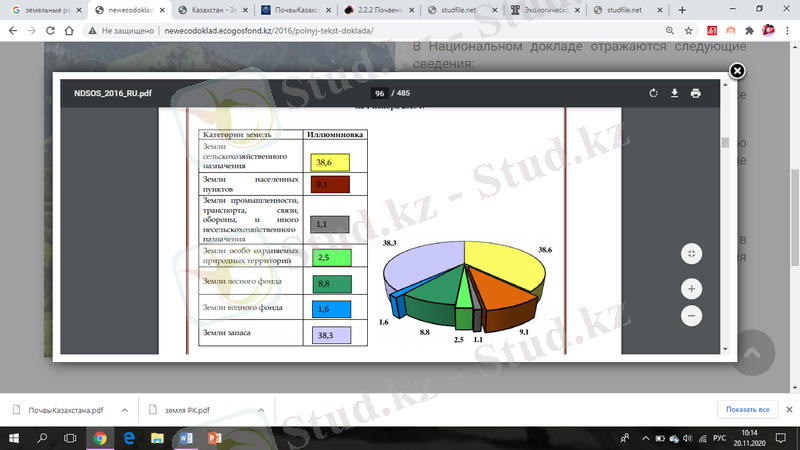Expand options for ПочвыКазахстана.pdf download
The image size is (800, 450).
(124, 410)
